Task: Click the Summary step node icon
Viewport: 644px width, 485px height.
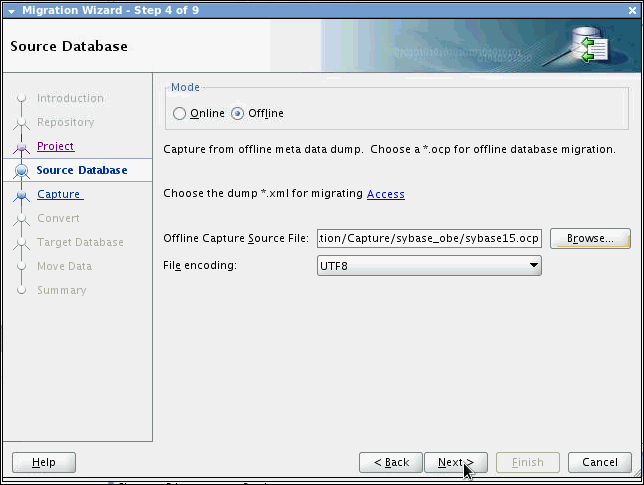Action: click(21, 290)
